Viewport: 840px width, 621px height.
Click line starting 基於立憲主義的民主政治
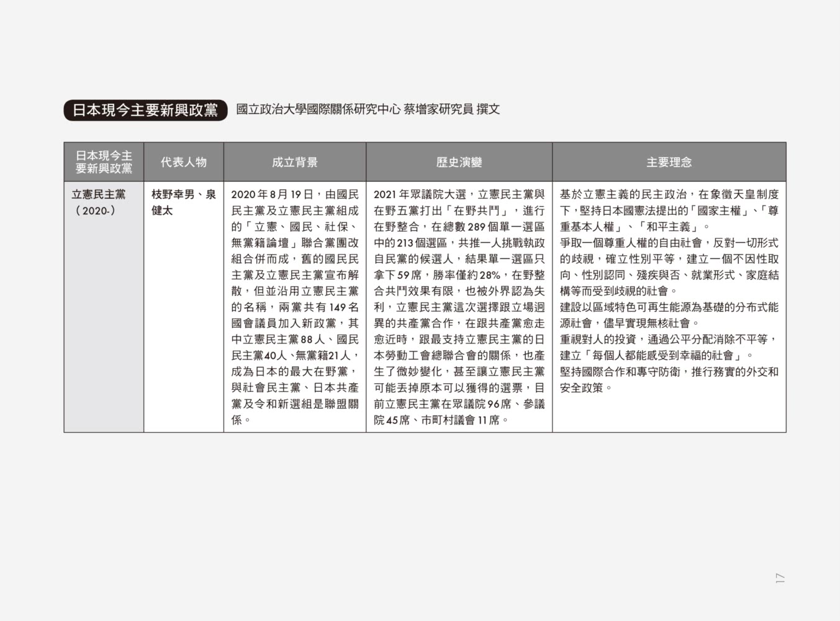pyautogui.click(x=669, y=194)
